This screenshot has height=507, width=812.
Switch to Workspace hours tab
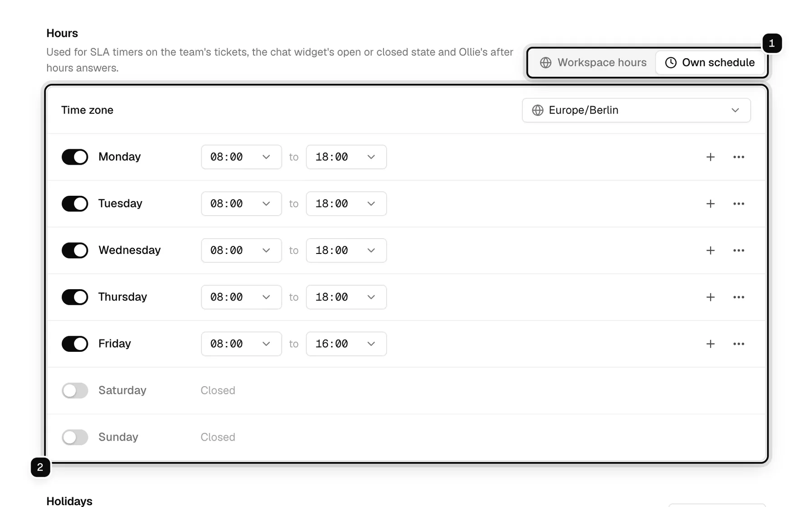pos(593,63)
